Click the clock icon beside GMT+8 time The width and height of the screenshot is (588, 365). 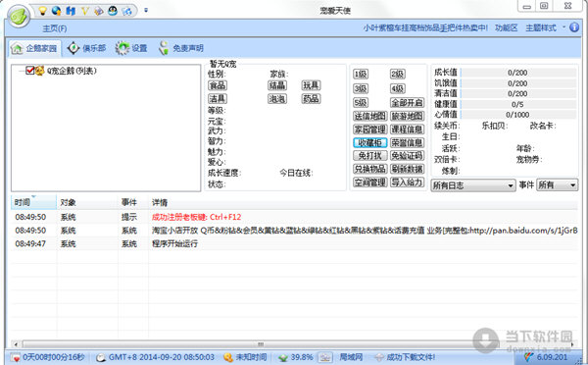point(101,357)
